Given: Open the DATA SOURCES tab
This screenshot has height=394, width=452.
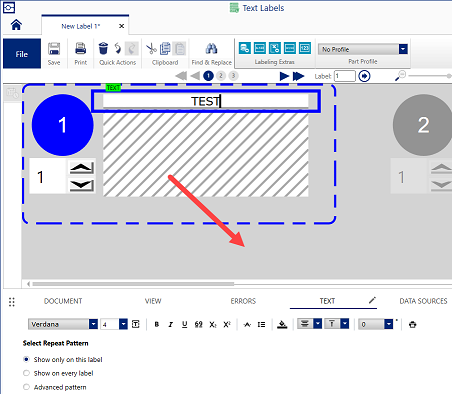Looking at the screenshot, I should point(423,301).
